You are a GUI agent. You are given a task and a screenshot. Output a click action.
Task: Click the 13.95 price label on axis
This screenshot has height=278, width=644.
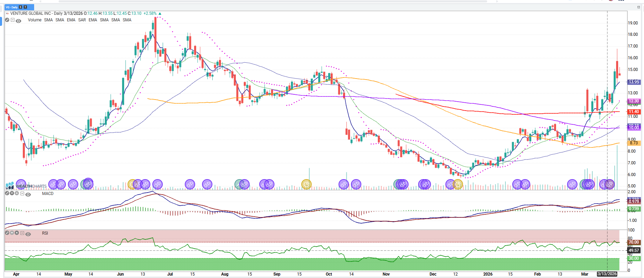pos(634,82)
